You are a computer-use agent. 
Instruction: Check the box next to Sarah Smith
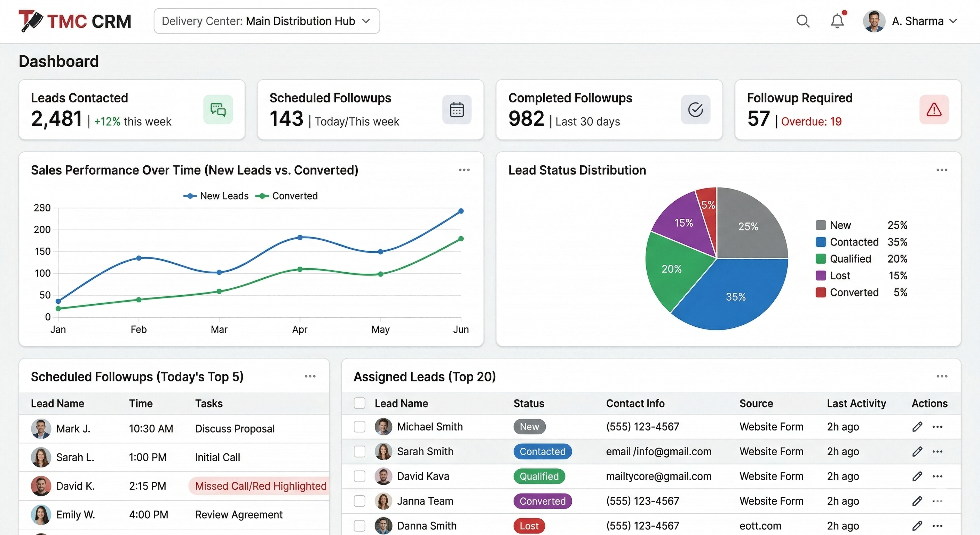[x=359, y=451]
